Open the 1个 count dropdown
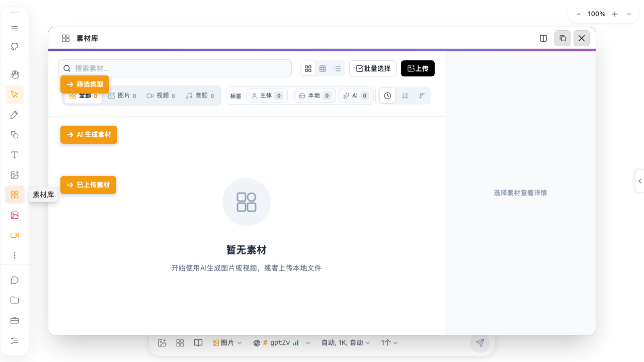 389,343
